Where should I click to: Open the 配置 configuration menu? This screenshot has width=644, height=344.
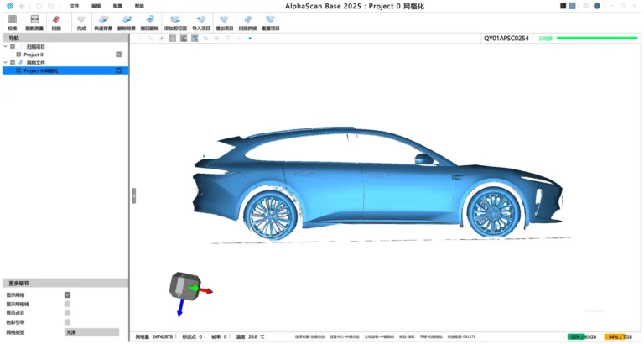point(117,5)
